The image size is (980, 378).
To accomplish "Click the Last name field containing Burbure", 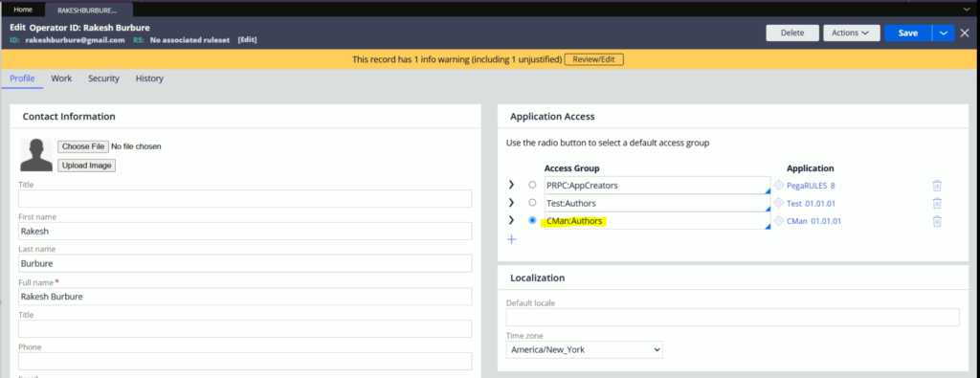I will (245, 264).
